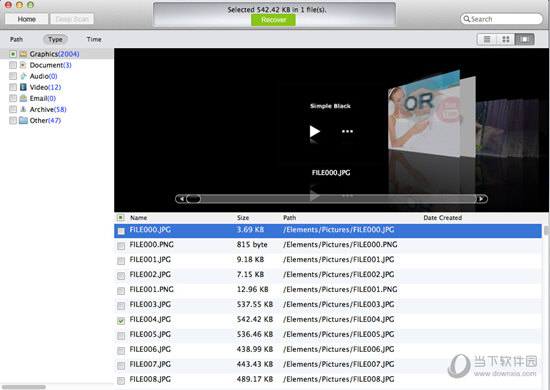
Task: Switch to grid thumbnail view icon
Action: click(505, 39)
